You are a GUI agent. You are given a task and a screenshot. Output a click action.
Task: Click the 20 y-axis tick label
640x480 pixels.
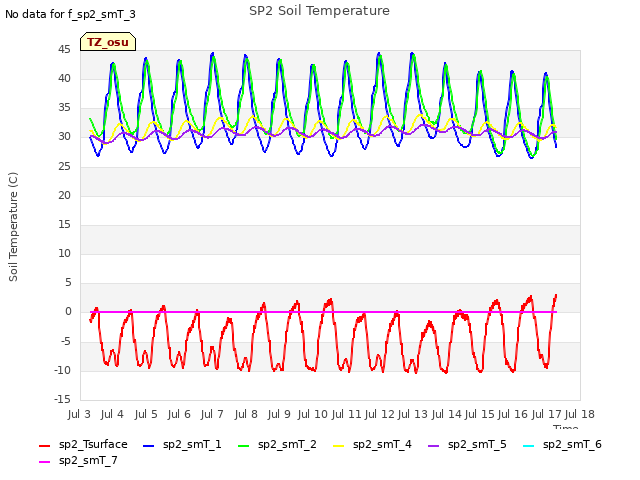(64, 196)
